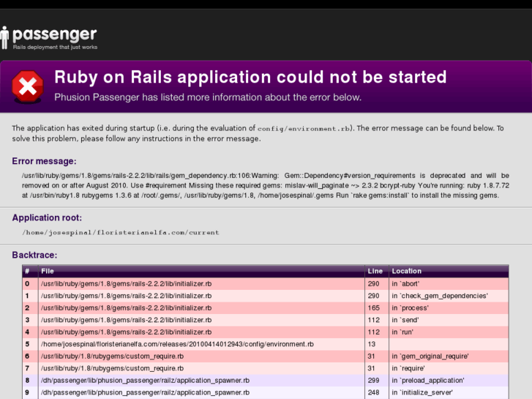This screenshot has width=532, height=399.
Task: Click the row index '2' in the backtrace table
Action: point(27,308)
